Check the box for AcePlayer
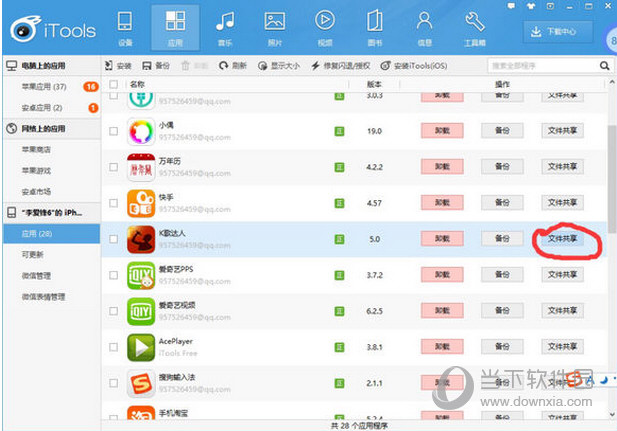617x431 pixels. pos(113,347)
